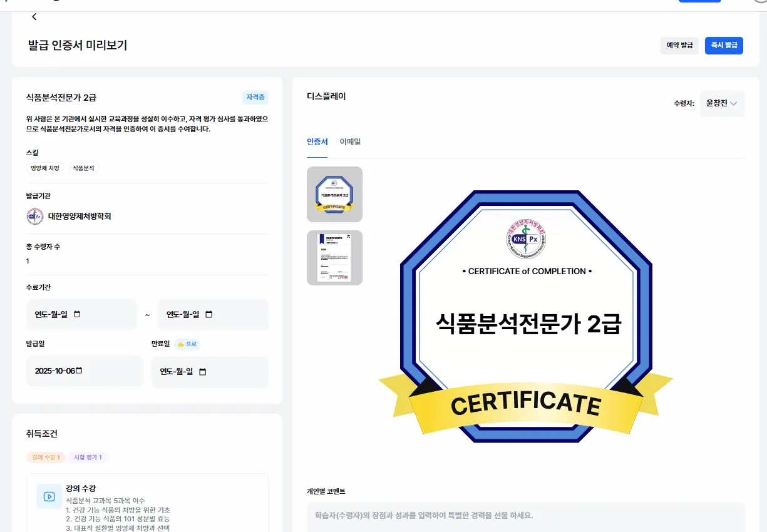The width and height of the screenshot is (767, 532).
Task: Open the 수령자 윤창진 dropdown
Action: 722,103
